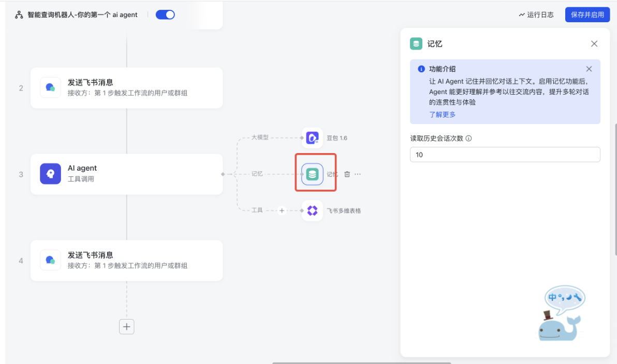617x364 pixels.
Task: Dismiss the 功能介绍 info banner
Action: pos(589,69)
